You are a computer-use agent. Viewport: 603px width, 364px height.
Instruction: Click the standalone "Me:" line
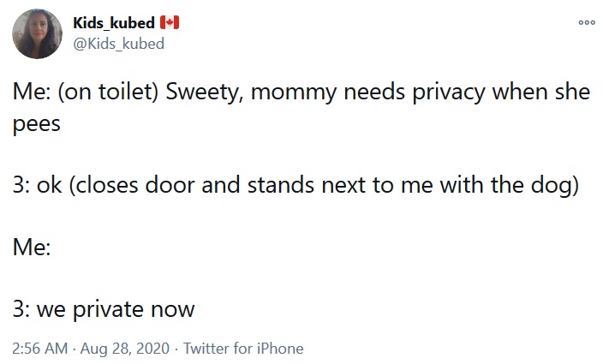(31, 248)
